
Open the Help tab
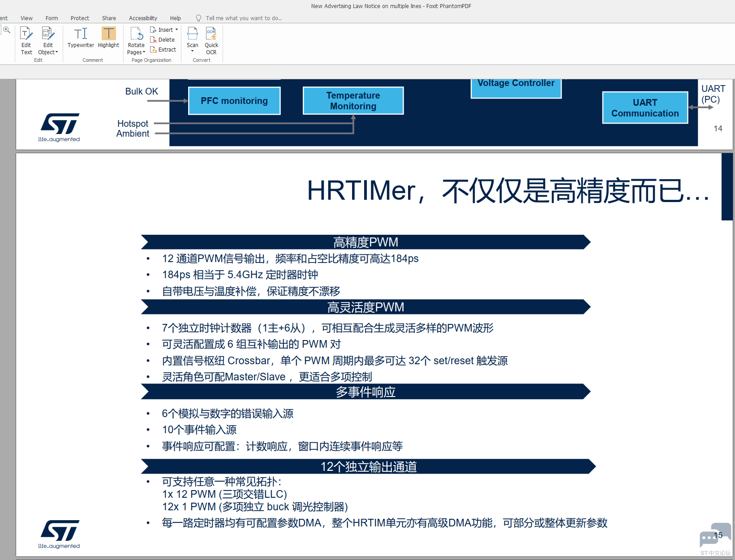pyautogui.click(x=175, y=18)
